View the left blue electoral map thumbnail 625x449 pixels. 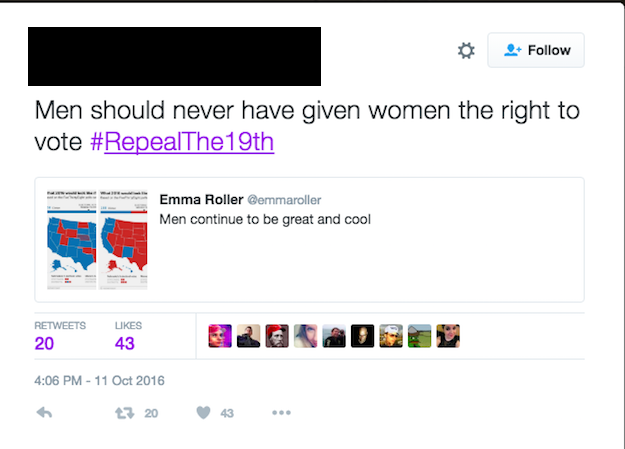[x=72, y=240]
